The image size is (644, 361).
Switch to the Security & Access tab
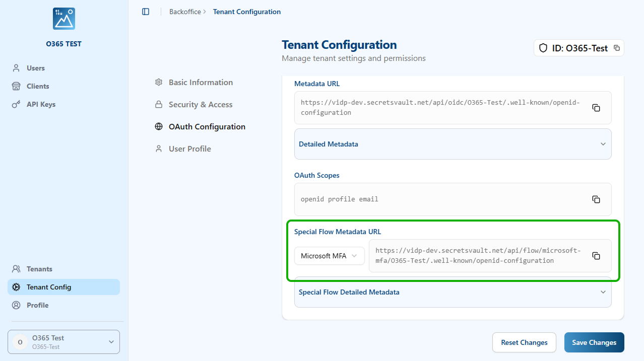[x=201, y=105]
